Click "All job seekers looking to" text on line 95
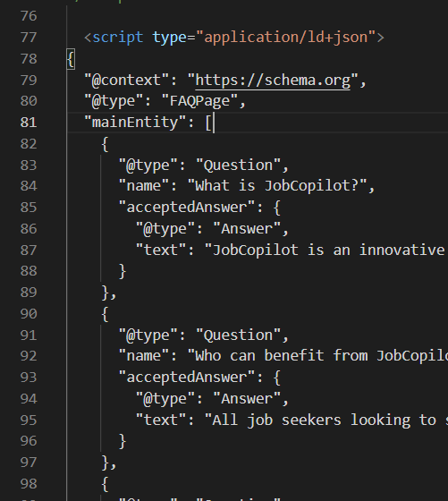 (325, 420)
